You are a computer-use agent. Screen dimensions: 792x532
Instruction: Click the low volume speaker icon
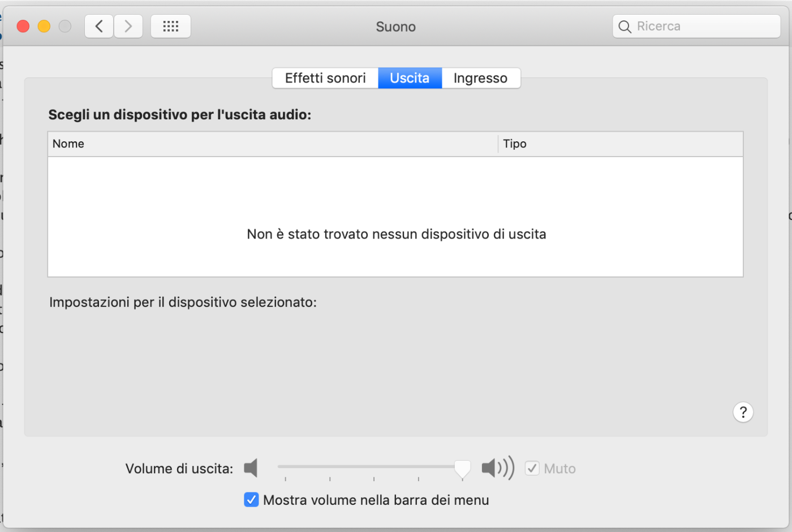point(251,468)
